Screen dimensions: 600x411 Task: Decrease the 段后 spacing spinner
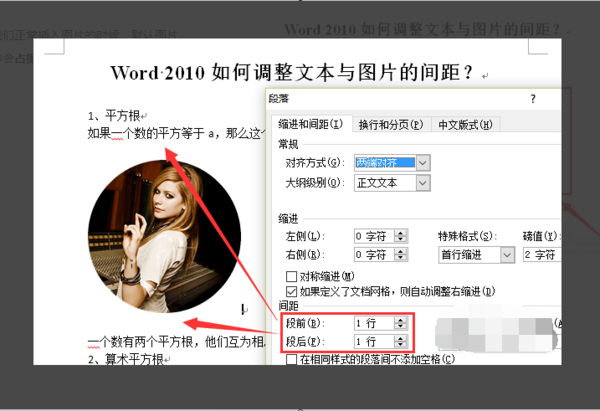click(400, 345)
